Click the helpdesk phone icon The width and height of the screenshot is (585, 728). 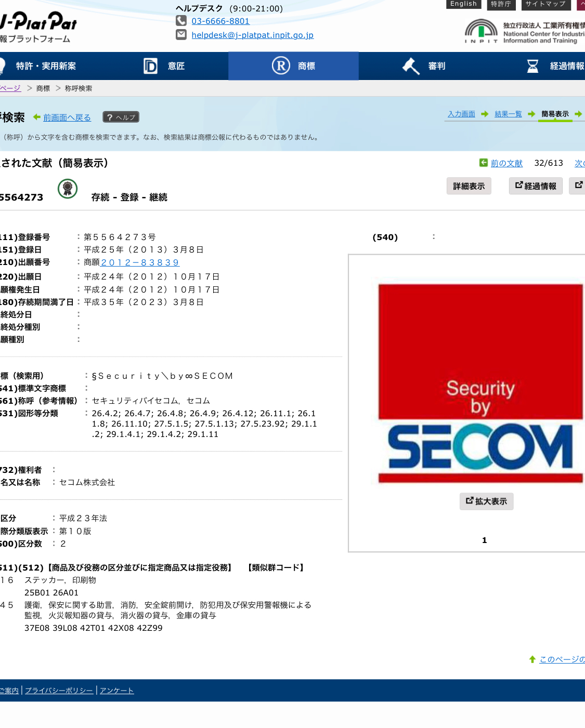(x=181, y=21)
